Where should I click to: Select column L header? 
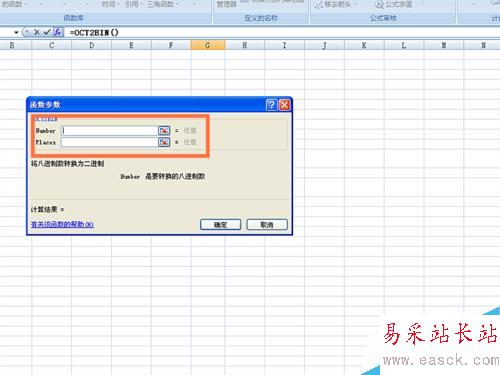click(x=404, y=45)
